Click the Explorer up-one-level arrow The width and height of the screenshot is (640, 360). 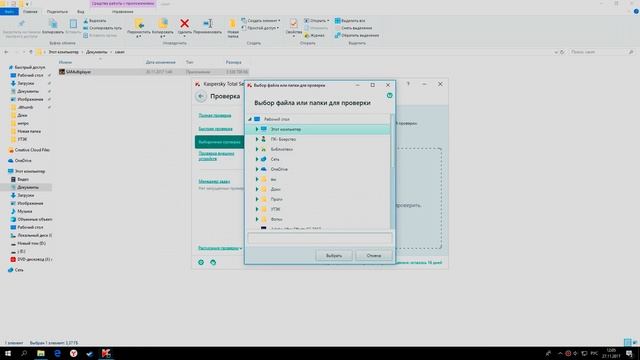point(31,52)
